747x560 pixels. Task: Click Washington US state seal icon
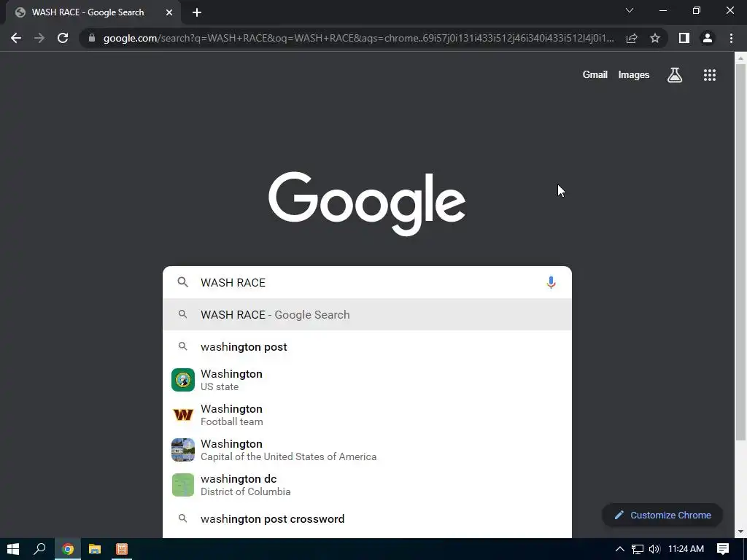pyautogui.click(x=183, y=380)
